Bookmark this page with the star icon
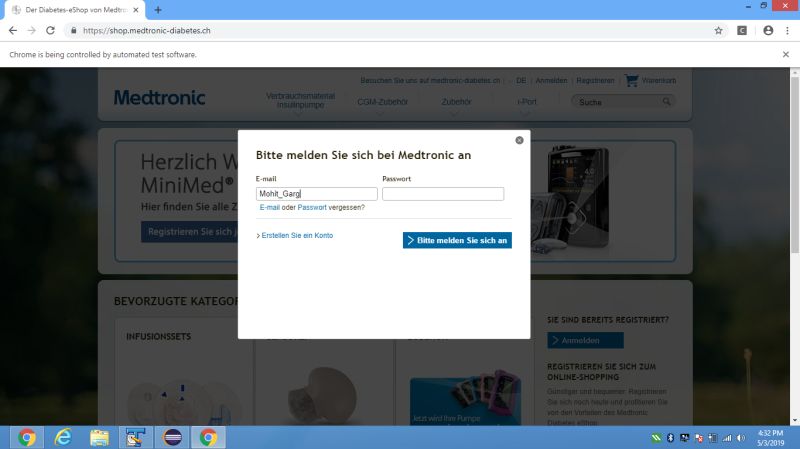Viewport: 800px width, 449px height. tap(718, 31)
